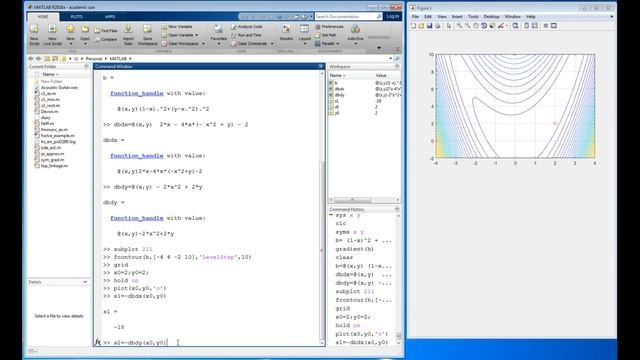The height and width of the screenshot is (360, 640).
Task: Click the first function_handle link under b
Action: [x=137, y=93]
